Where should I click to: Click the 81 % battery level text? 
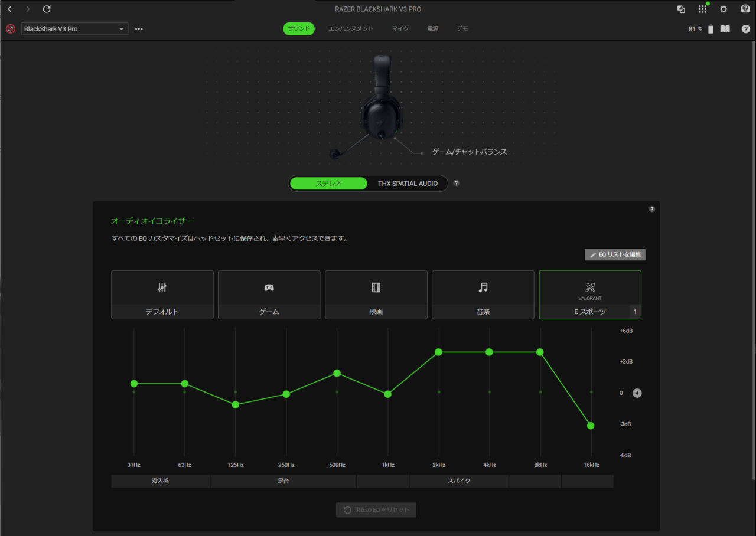[x=696, y=29]
